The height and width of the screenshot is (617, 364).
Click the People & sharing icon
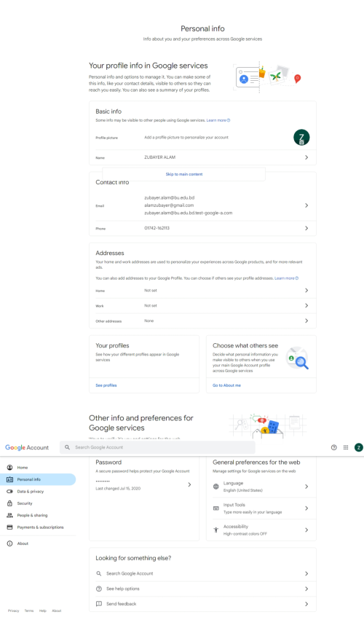point(9,515)
